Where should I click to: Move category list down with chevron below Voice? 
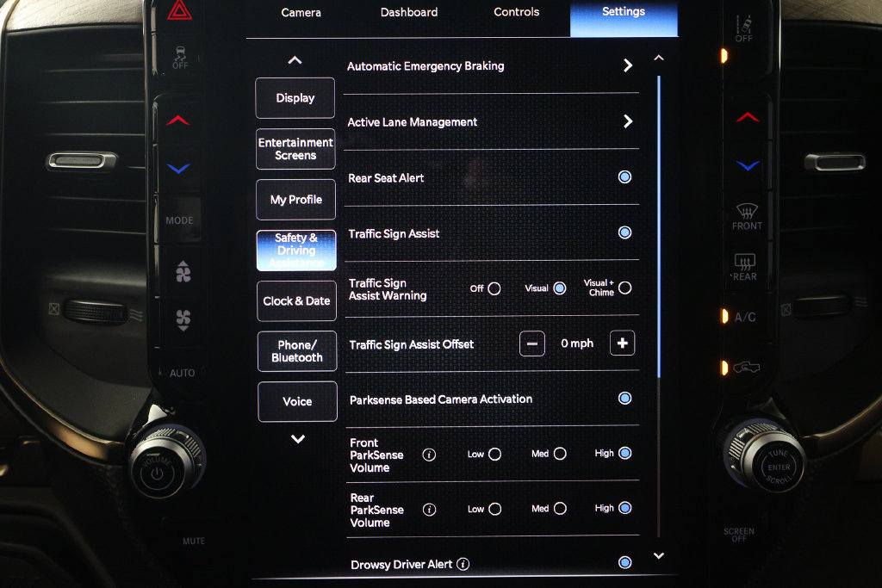coord(298,438)
